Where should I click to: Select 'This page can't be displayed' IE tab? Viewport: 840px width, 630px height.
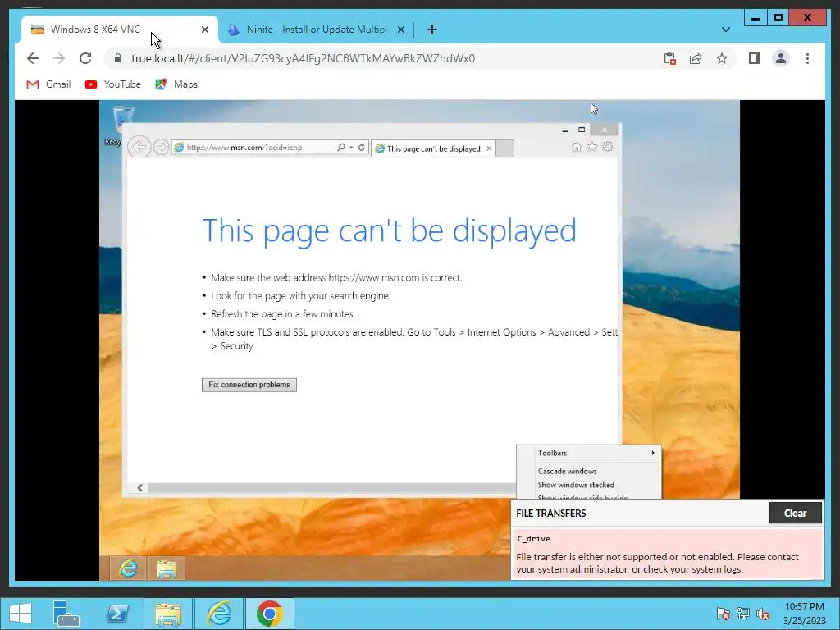click(x=433, y=148)
